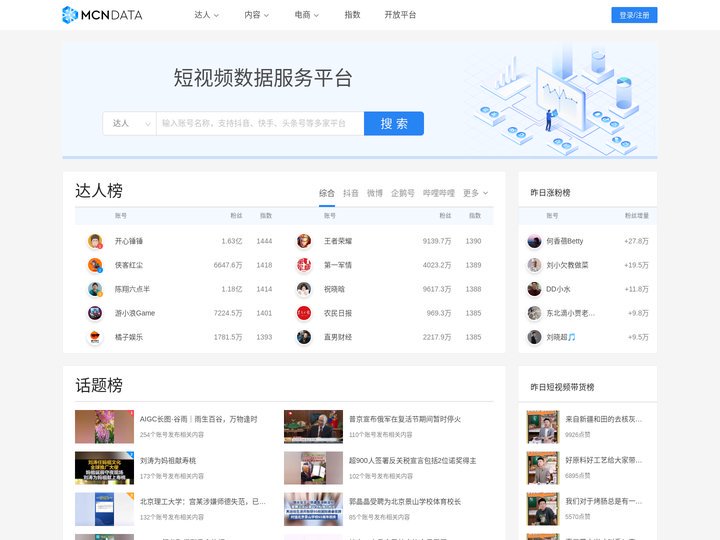This screenshot has height=540, width=720.
Task: Focus the account name search field
Action: (x=260, y=124)
